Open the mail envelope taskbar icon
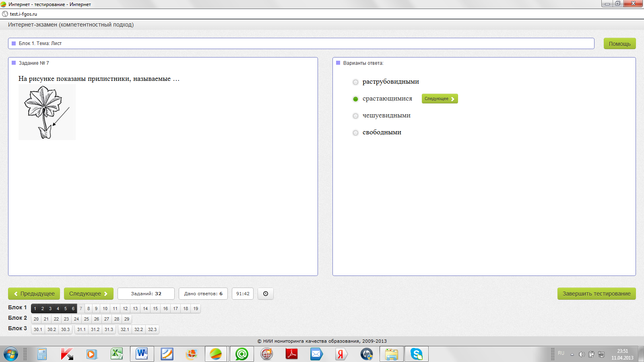 316,354
